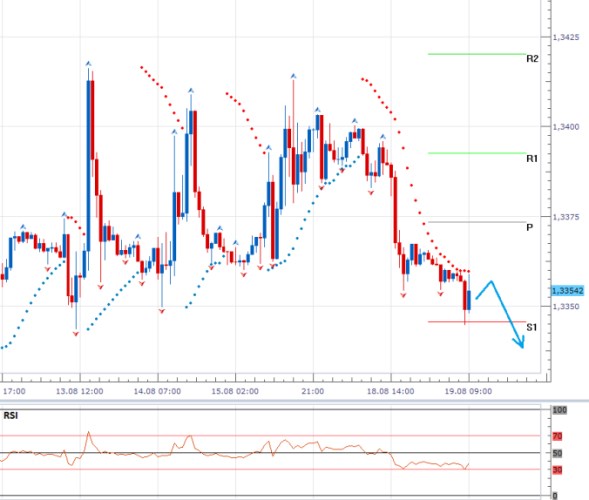Viewport: 589px width, 500px height.
Task: Click the RSI 30 oversold level label
Action: [x=557, y=470]
